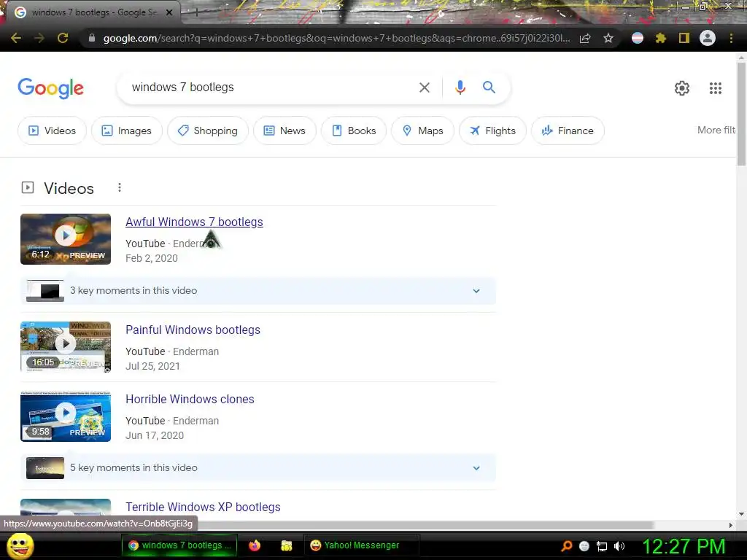Screen dimensions: 747x560
Task: Filter results by Videos
Action: (x=52, y=131)
